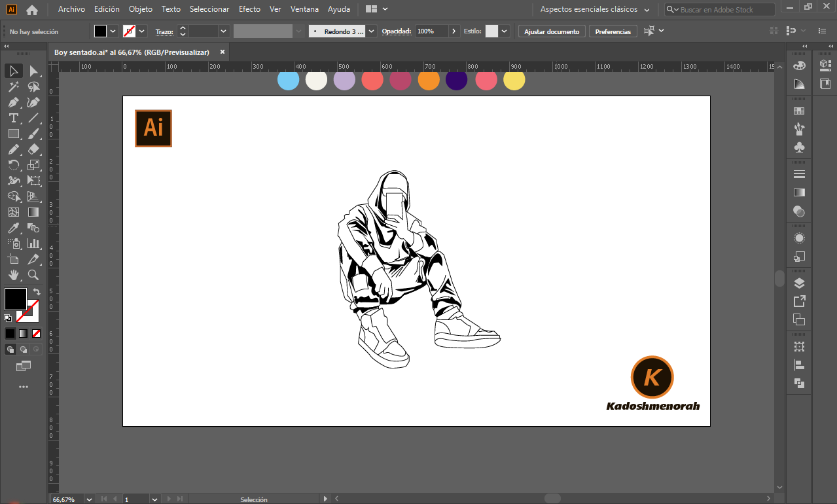Activate the Scale tool

[x=34, y=165]
